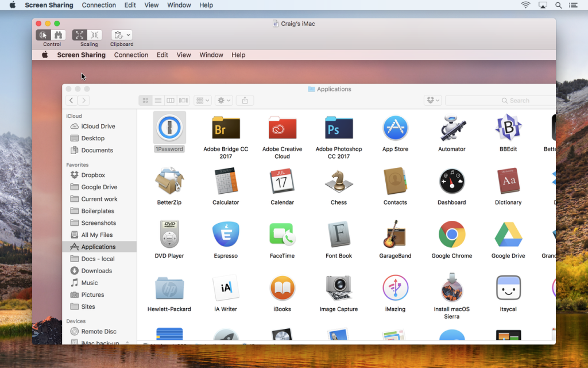This screenshot has height=368, width=588.
Task: Open the Adobe Creative Cloud folder
Action: 283,128
